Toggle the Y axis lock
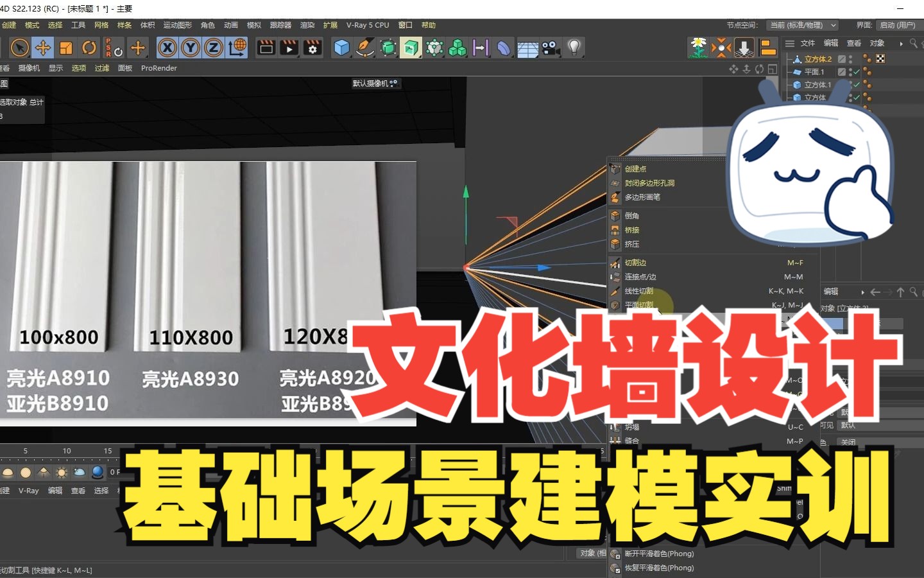Image resolution: width=924 pixels, height=578 pixels. pyautogui.click(x=191, y=48)
